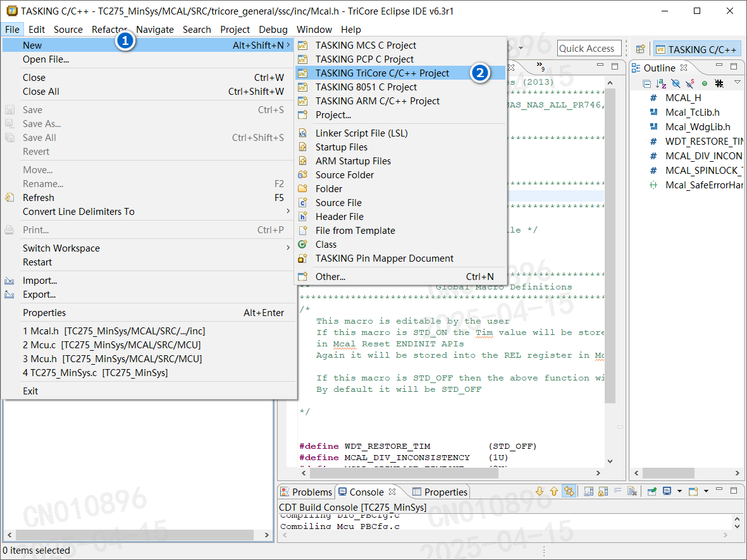Open Display Selected Console dropdown arrow
Image resolution: width=747 pixels, height=560 pixels.
pos(679,491)
